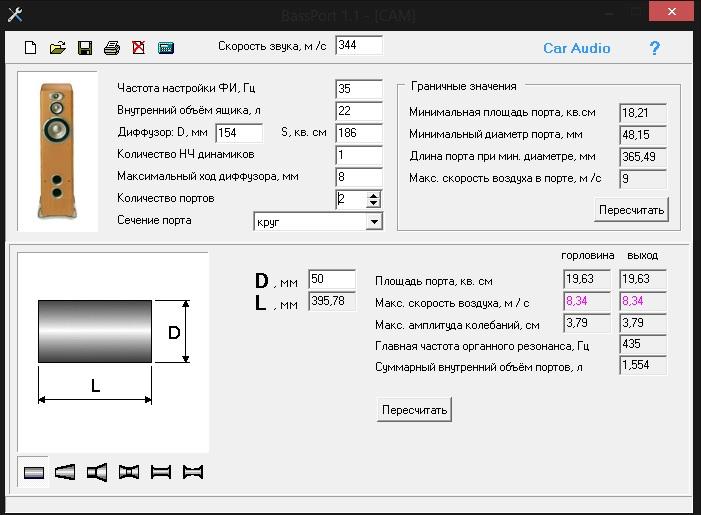Open the calculator icon in toolbar
The image size is (701, 515).
point(166,48)
